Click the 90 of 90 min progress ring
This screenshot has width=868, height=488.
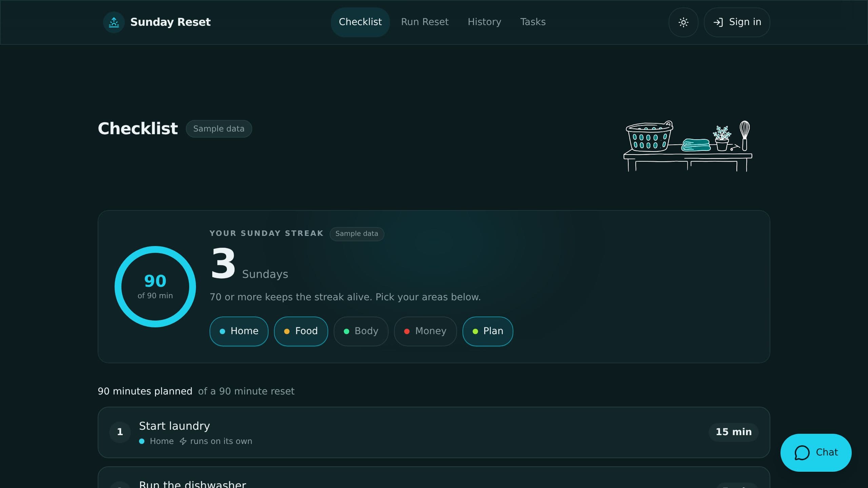[x=155, y=287]
